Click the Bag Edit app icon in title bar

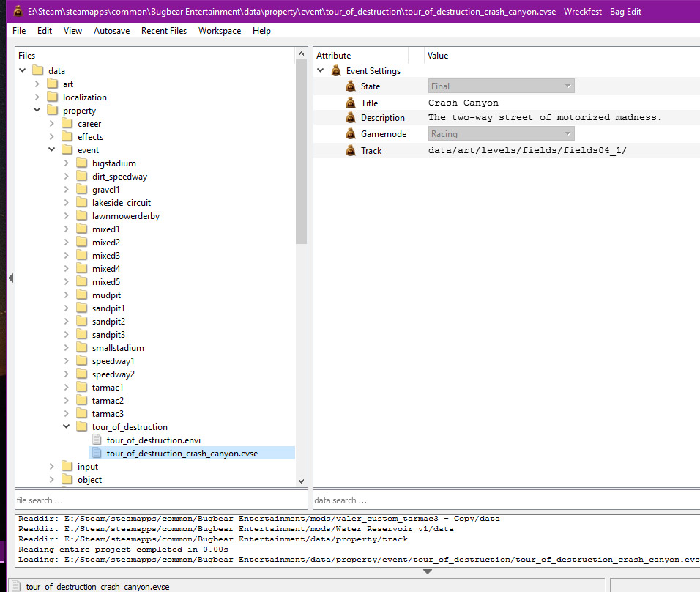coord(18,11)
